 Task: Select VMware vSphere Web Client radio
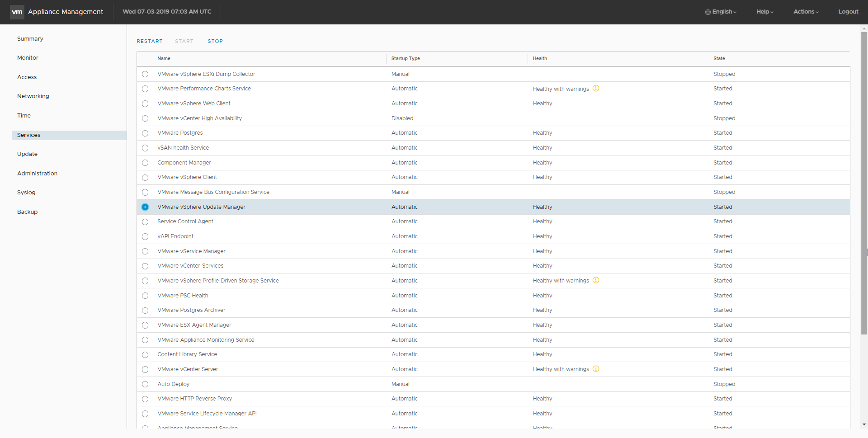[x=145, y=104]
